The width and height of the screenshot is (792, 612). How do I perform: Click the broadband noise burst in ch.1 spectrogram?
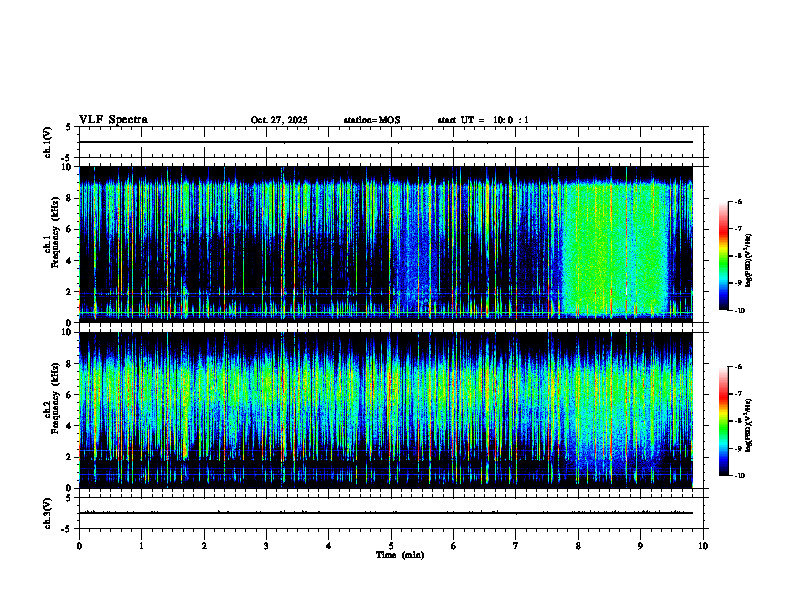(x=615, y=247)
